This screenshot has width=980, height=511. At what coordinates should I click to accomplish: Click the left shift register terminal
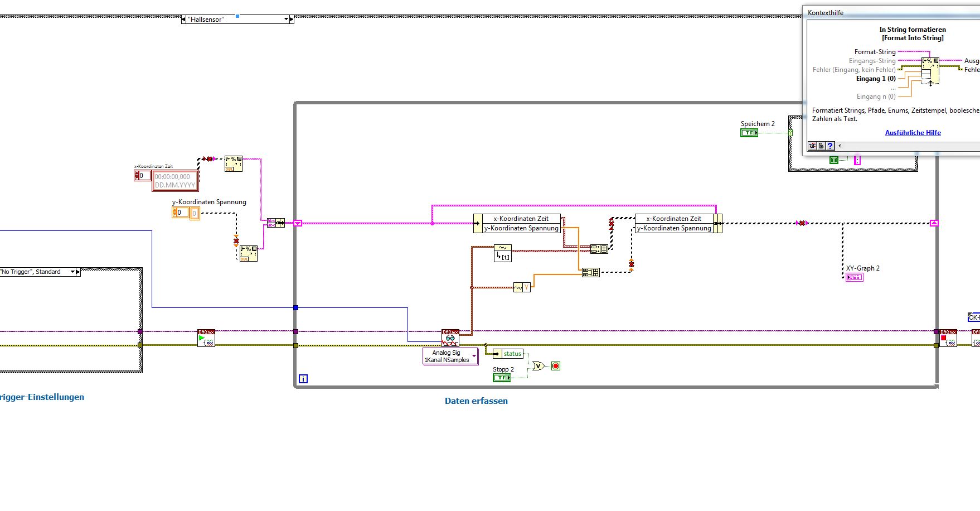pos(298,223)
